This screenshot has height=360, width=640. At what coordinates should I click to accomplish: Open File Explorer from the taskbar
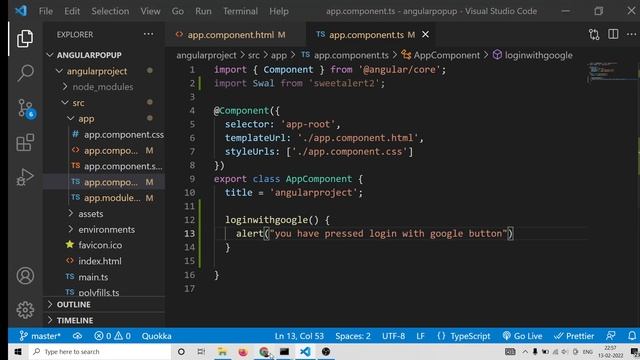[222, 351]
